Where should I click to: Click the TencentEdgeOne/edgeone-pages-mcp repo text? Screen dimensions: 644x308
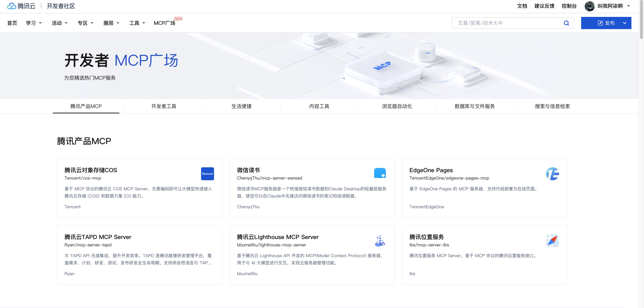pyautogui.click(x=449, y=178)
